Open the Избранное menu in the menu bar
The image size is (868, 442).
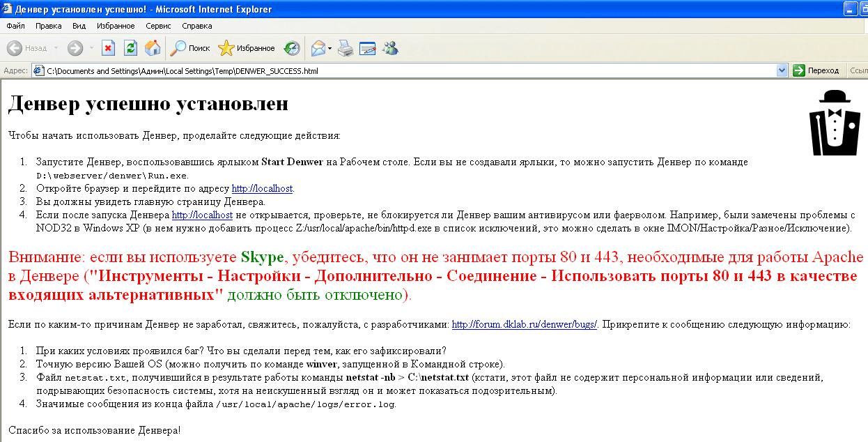(116, 26)
